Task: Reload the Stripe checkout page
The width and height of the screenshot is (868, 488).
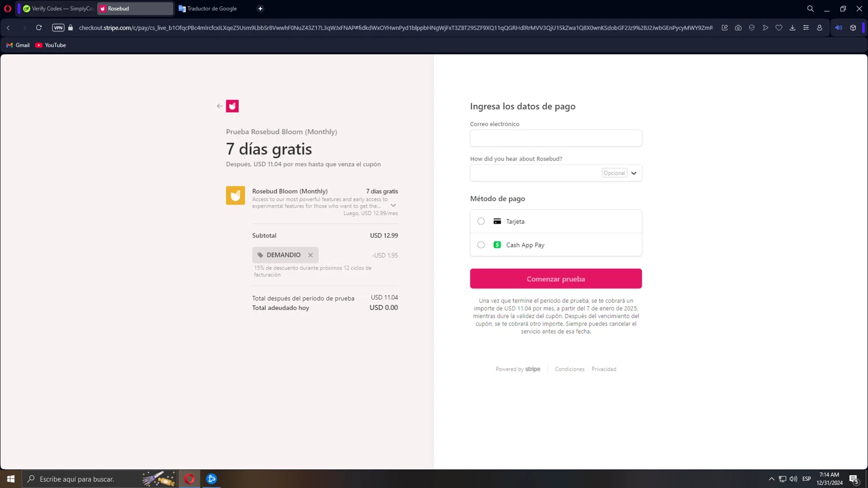Action: (39, 28)
